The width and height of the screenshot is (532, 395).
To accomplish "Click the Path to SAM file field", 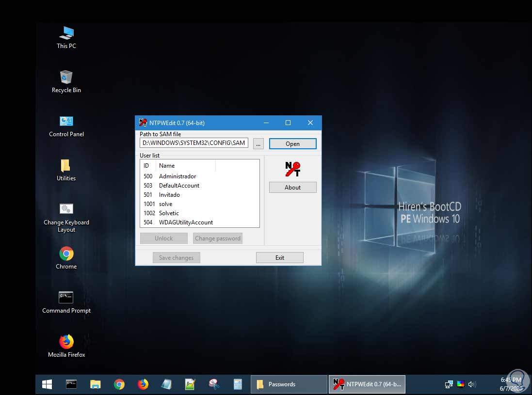I will point(194,143).
